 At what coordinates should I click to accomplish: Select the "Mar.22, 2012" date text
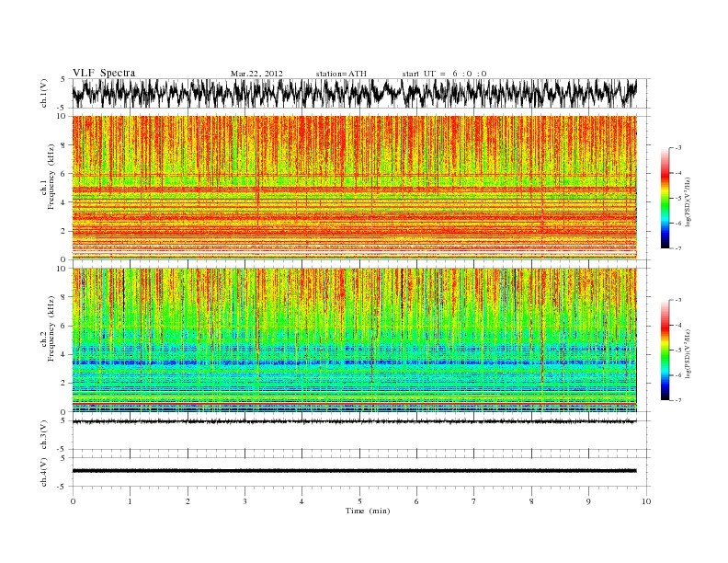coord(256,74)
